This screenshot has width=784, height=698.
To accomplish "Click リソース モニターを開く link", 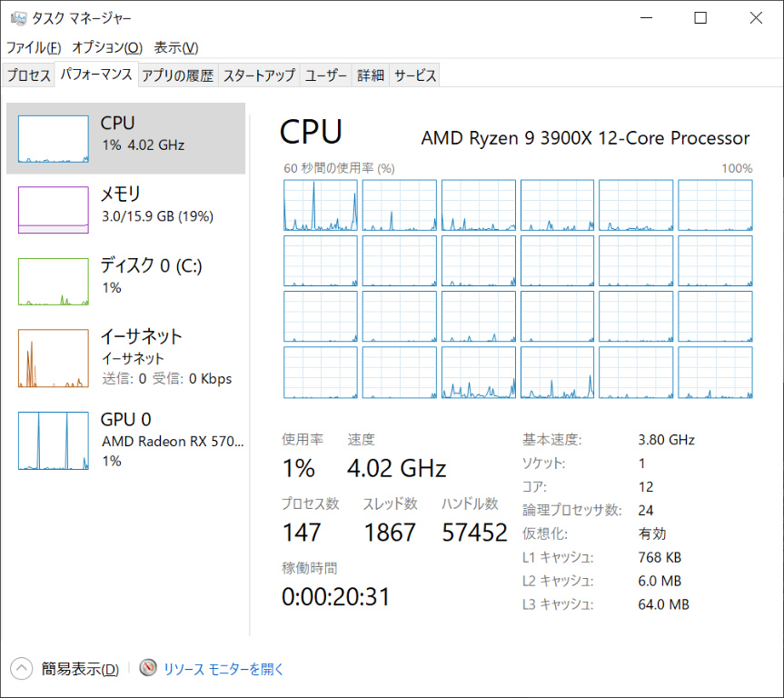I will (x=223, y=669).
